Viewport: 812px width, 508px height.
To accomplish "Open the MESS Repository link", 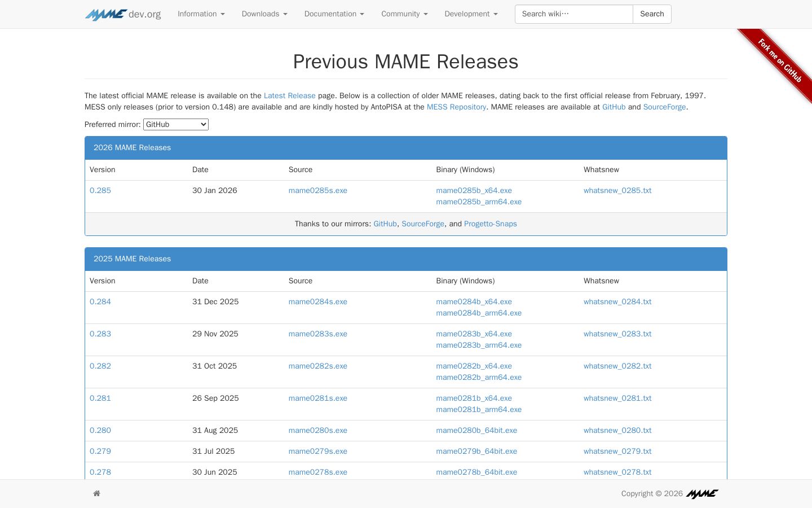I will (x=456, y=107).
